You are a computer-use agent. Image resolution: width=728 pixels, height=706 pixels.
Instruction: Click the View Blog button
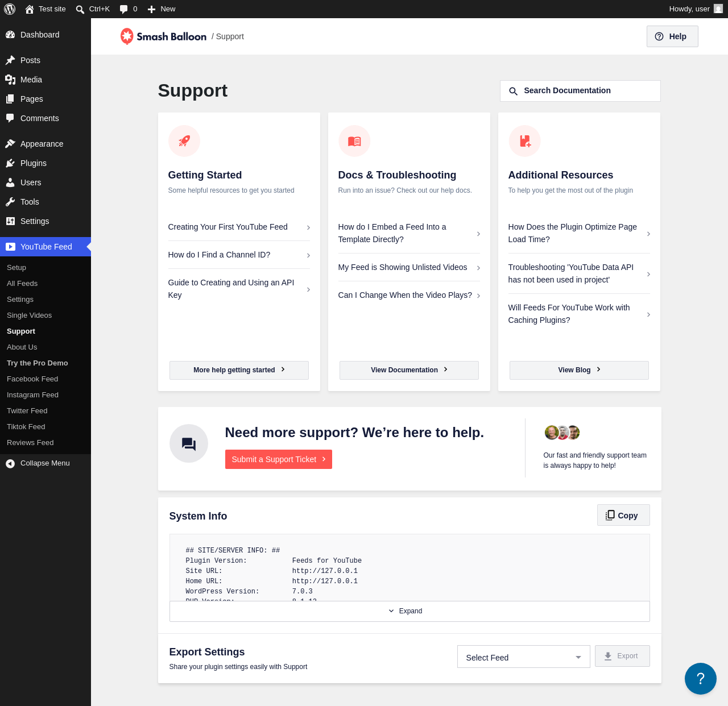(579, 370)
